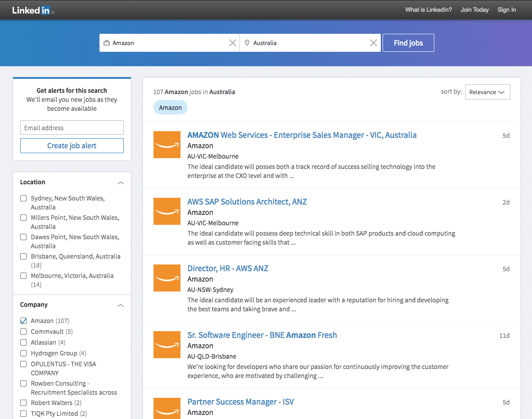
Task: Click the briefcase icon in job search box
Action: (107, 43)
